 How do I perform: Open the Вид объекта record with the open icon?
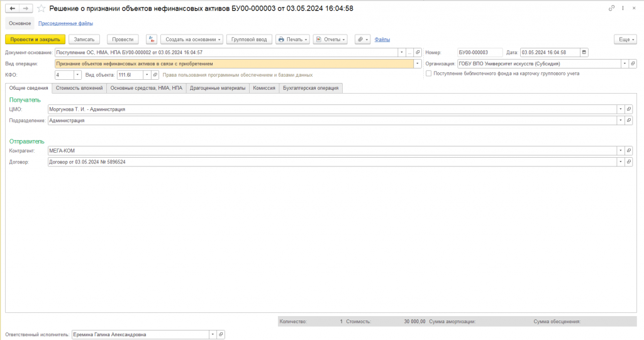(x=155, y=75)
